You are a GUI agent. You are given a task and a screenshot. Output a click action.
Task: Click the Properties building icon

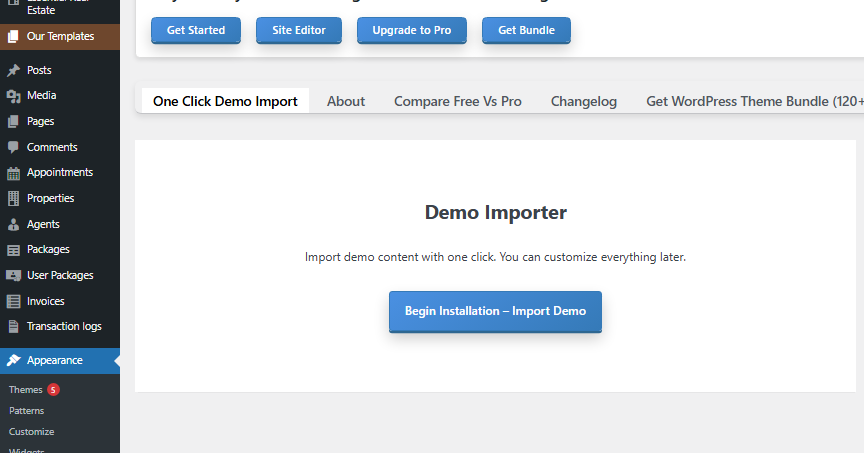13,198
